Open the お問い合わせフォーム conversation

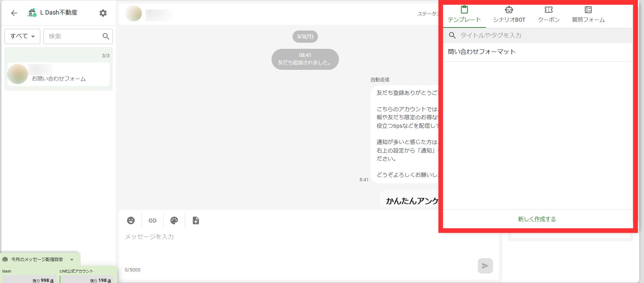pyautogui.click(x=59, y=74)
